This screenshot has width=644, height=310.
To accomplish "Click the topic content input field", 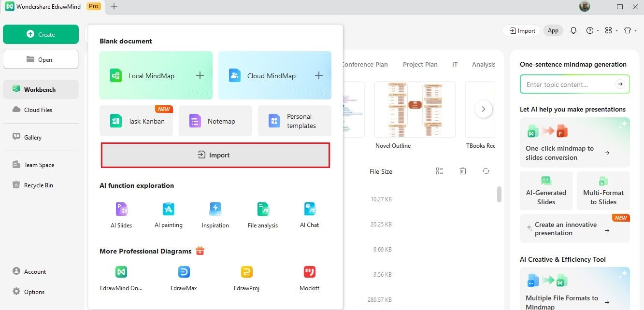I will (575, 84).
